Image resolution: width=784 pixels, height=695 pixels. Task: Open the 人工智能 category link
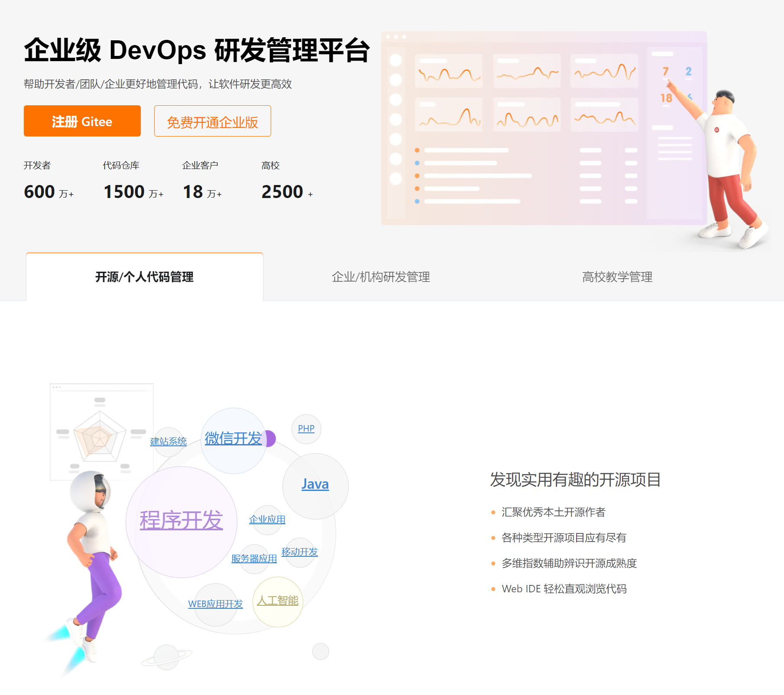click(x=278, y=601)
